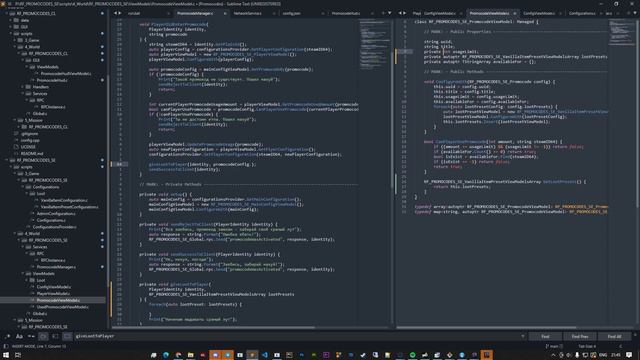Close the PromocodeManager.c tab
This screenshot has width=640, height=360.
(x=225, y=13)
